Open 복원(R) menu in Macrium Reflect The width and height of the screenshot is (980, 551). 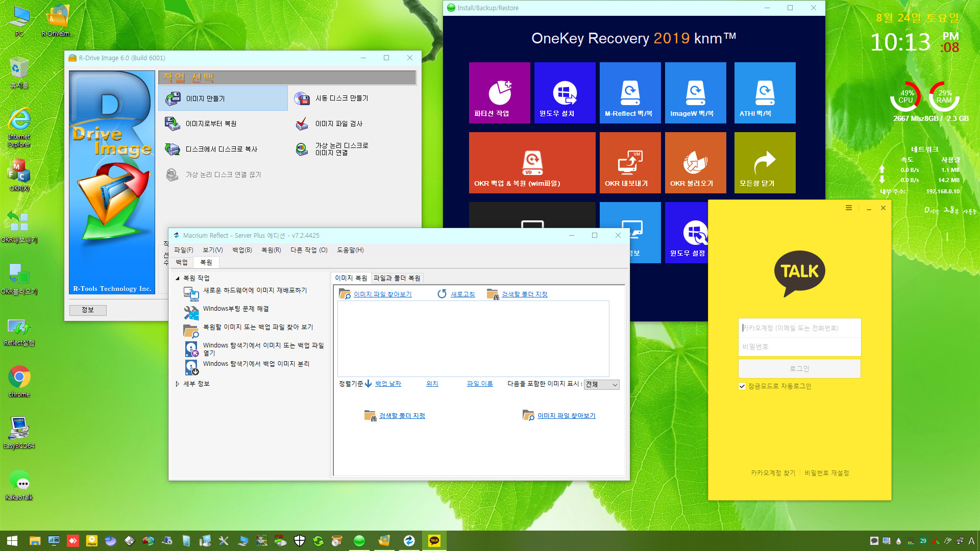pos(272,250)
